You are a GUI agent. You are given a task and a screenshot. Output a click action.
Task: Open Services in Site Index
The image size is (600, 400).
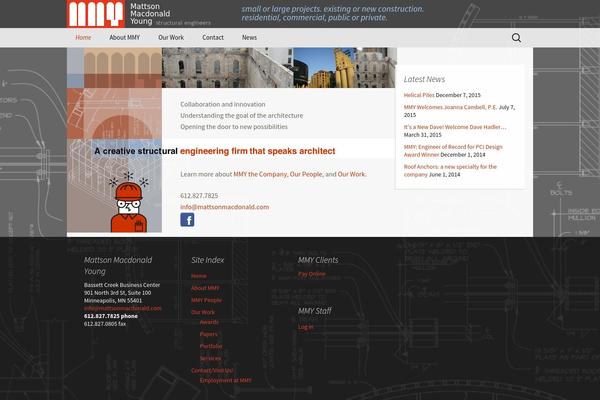(210, 359)
